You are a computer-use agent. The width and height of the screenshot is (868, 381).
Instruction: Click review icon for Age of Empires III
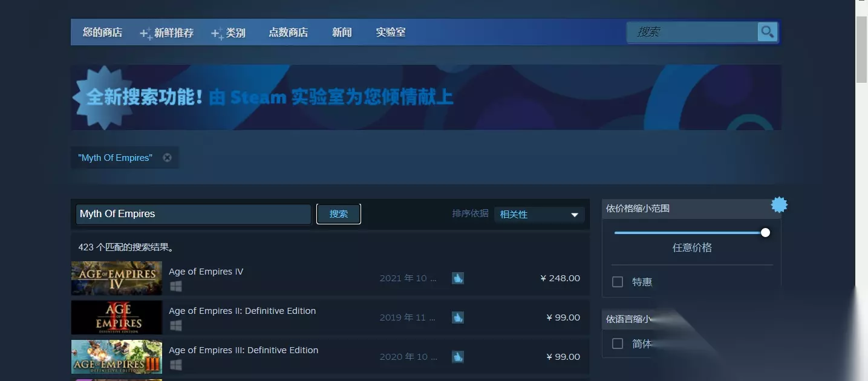(458, 357)
